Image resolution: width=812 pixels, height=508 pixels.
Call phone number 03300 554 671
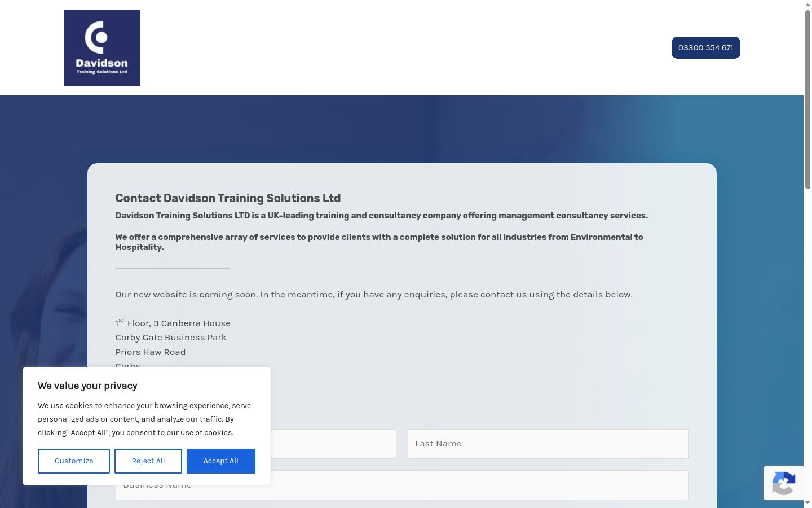705,47
